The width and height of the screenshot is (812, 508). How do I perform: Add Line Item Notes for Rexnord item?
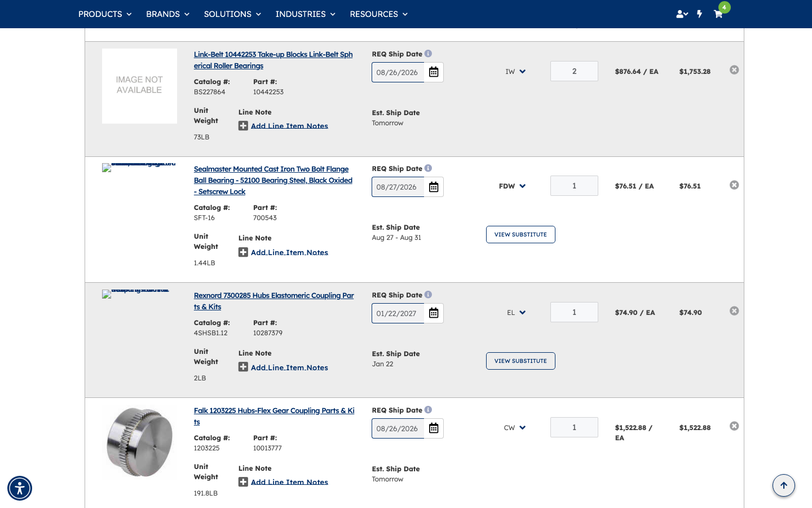tap(289, 367)
